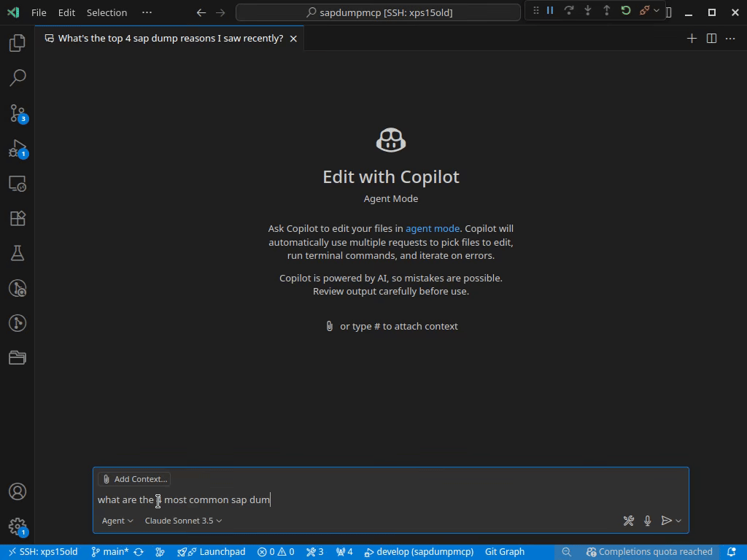Split the editor layout

711,39
